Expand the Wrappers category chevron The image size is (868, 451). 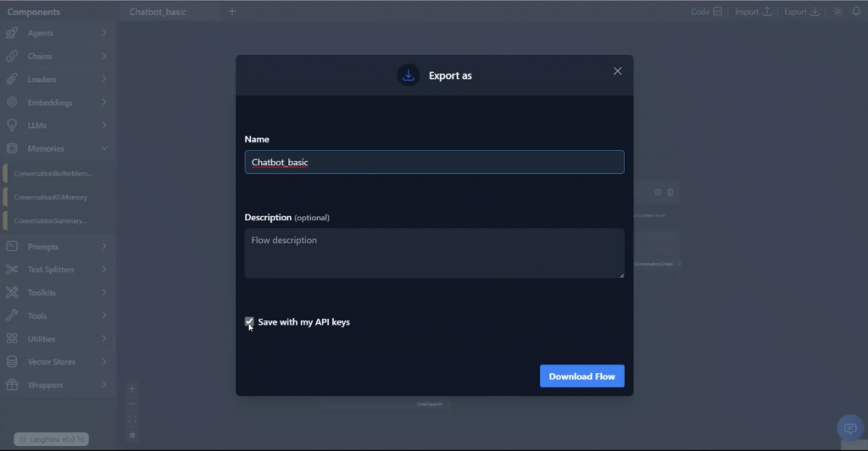104,385
